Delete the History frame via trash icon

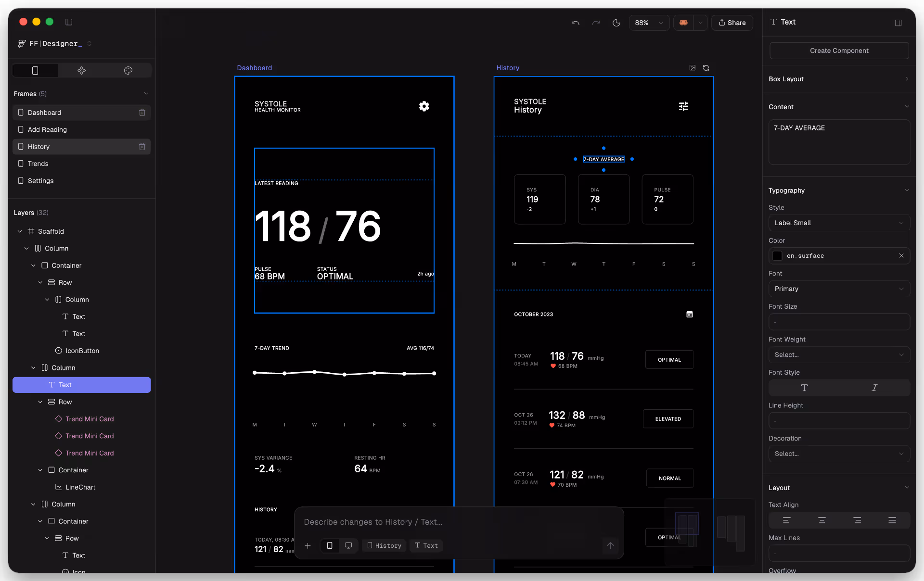click(142, 147)
